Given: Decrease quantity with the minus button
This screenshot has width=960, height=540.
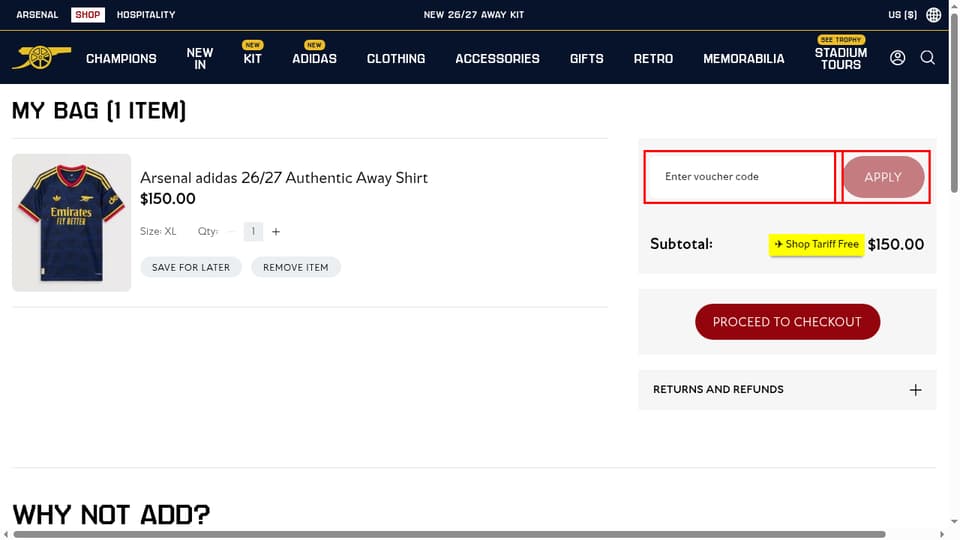Looking at the screenshot, I should point(231,231).
